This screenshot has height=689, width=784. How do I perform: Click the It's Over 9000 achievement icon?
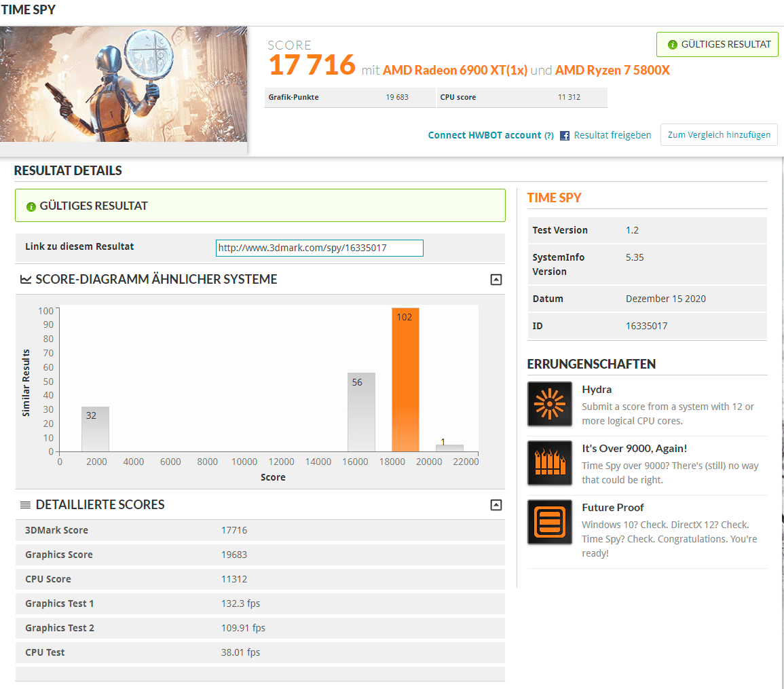550,463
